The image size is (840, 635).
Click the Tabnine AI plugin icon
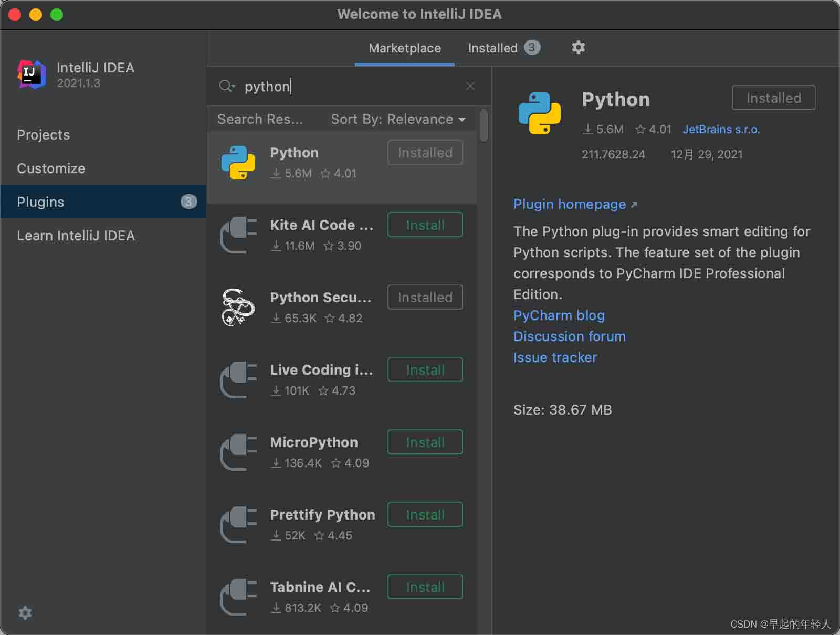238,597
